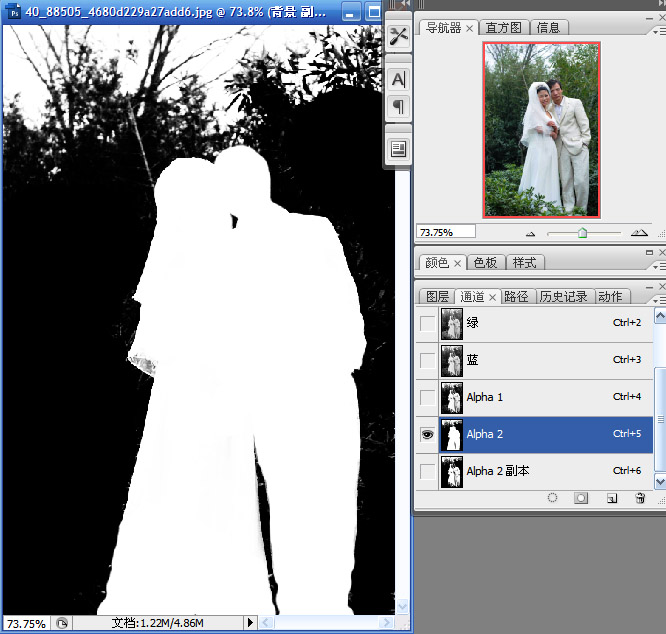Click the Photoshop document icon in title bar
Screen dimensions: 666x634
click(14, 11)
